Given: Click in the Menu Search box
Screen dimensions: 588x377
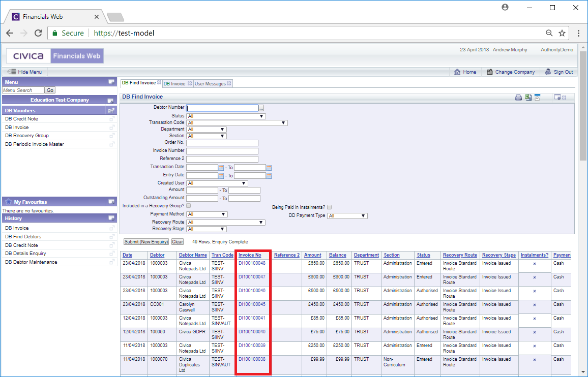Looking at the screenshot, I should 23,90.
